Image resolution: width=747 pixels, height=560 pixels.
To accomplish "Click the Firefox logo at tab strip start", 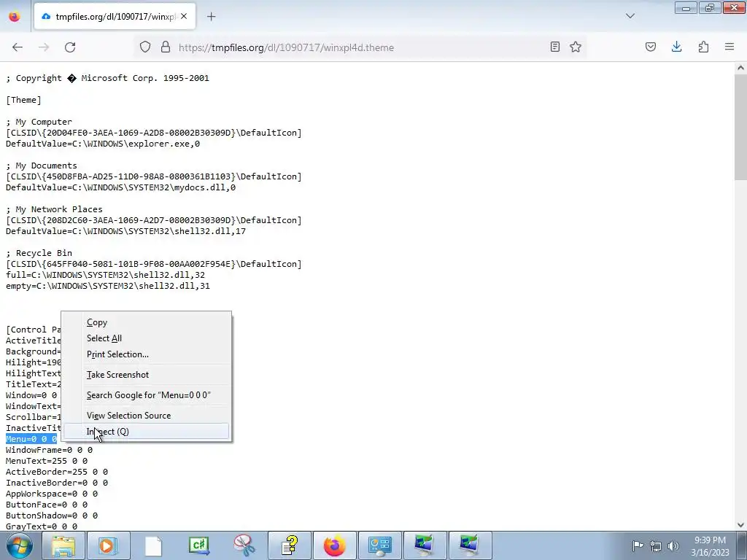I will 15,17.
